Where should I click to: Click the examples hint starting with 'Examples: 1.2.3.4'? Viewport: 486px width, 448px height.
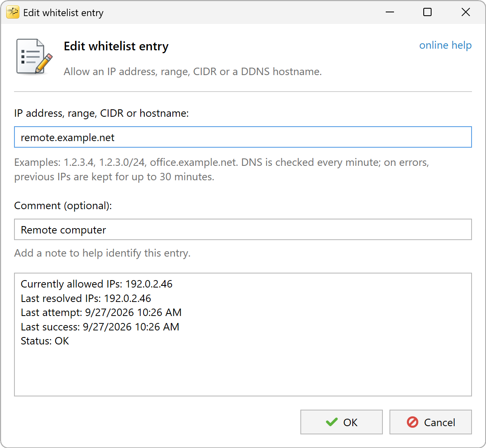(x=222, y=170)
